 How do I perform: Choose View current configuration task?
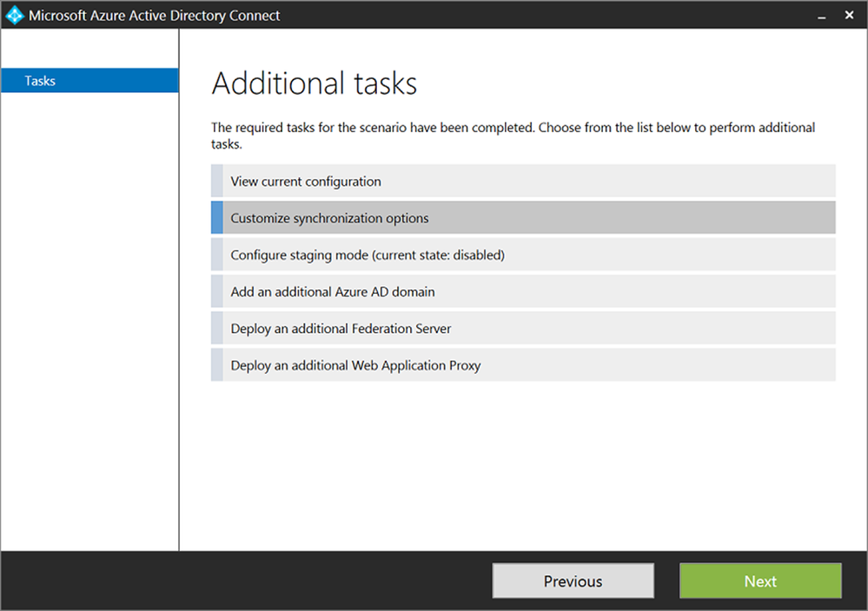coord(523,181)
